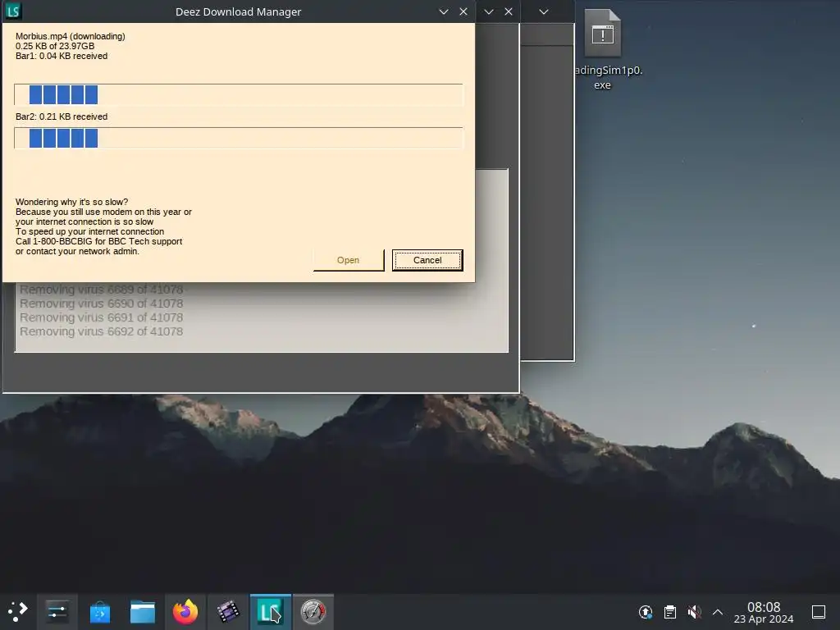Click 'Removing virus 6692 of 41078' line
840x630 pixels.
pos(101,331)
